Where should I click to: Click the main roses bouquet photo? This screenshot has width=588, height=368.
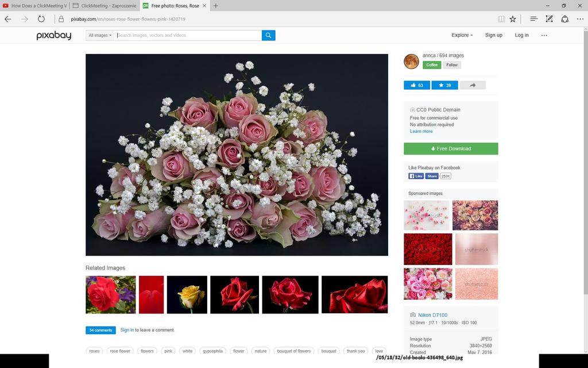(x=237, y=155)
